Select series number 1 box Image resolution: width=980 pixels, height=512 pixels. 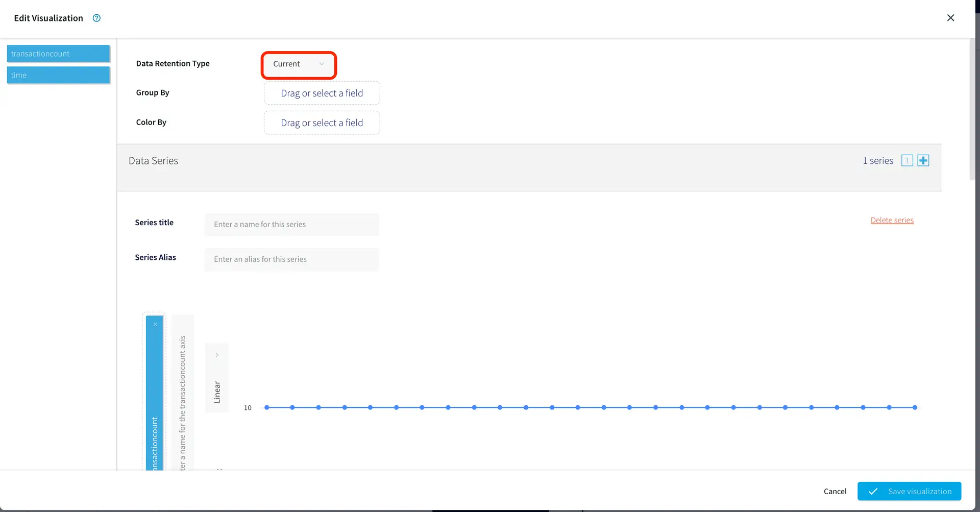(x=906, y=161)
